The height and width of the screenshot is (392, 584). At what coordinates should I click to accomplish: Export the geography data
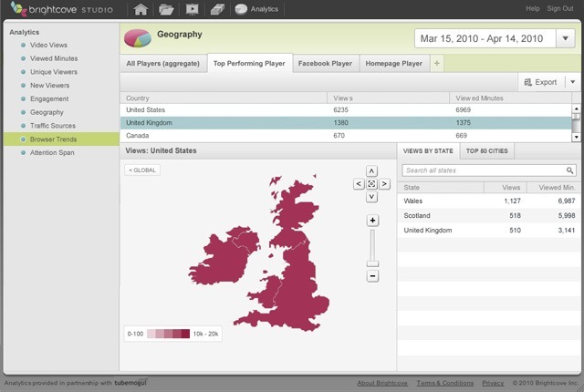(x=541, y=82)
